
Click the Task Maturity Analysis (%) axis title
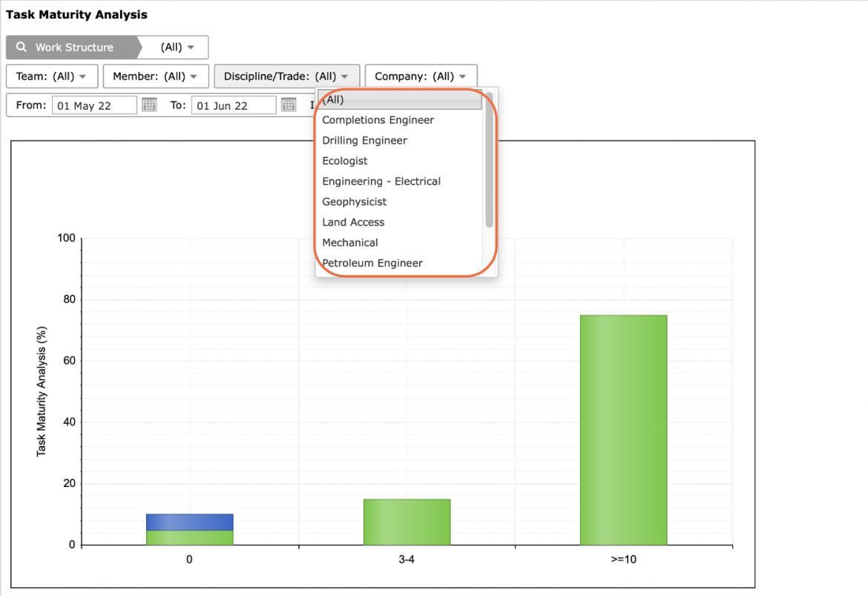(42, 392)
